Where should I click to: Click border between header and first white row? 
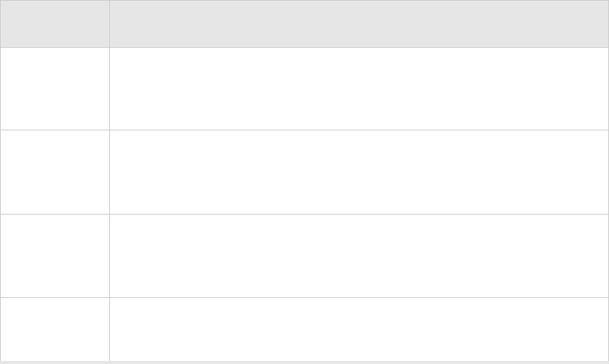(305, 47)
